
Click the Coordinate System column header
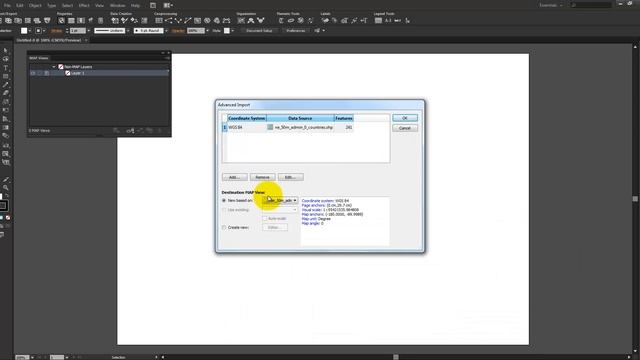point(247,118)
